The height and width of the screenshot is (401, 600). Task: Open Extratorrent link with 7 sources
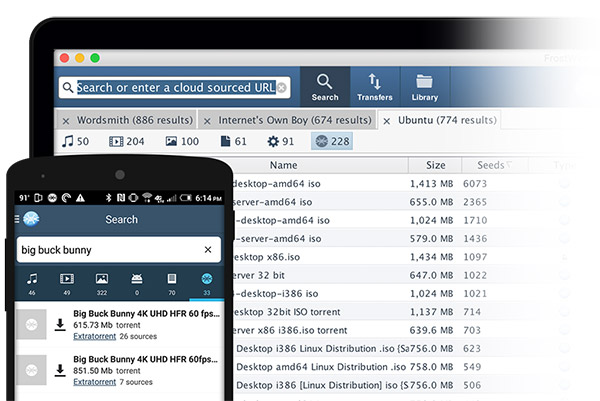click(x=95, y=382)
